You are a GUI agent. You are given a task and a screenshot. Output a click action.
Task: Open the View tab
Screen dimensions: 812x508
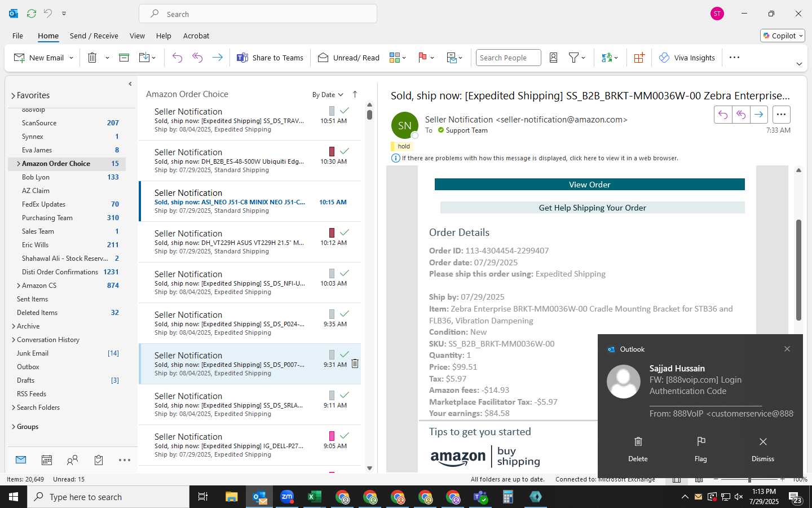[137, 36]
